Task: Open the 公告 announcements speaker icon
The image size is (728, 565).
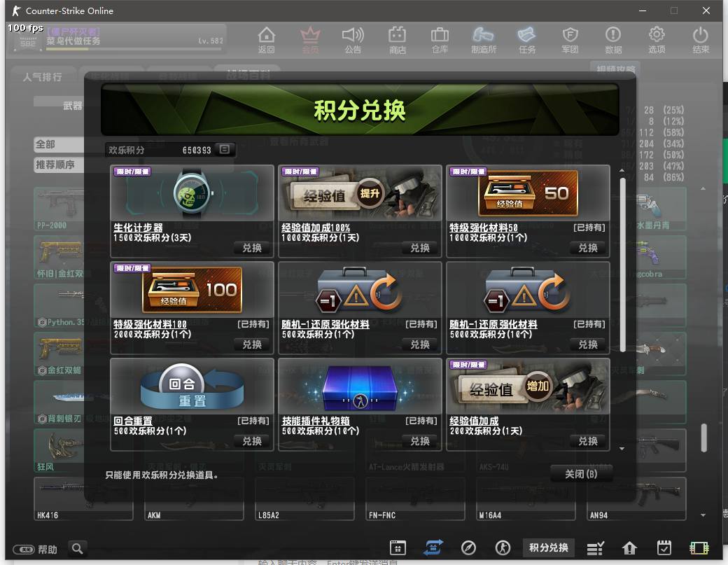Action: point(353,40)
